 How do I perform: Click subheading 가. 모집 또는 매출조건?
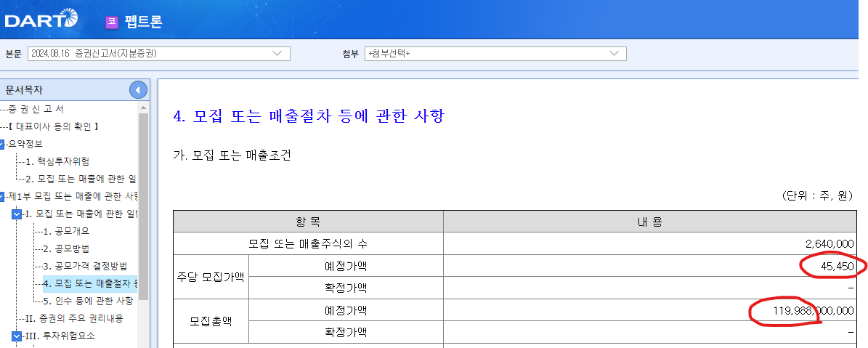coord(232,155)
